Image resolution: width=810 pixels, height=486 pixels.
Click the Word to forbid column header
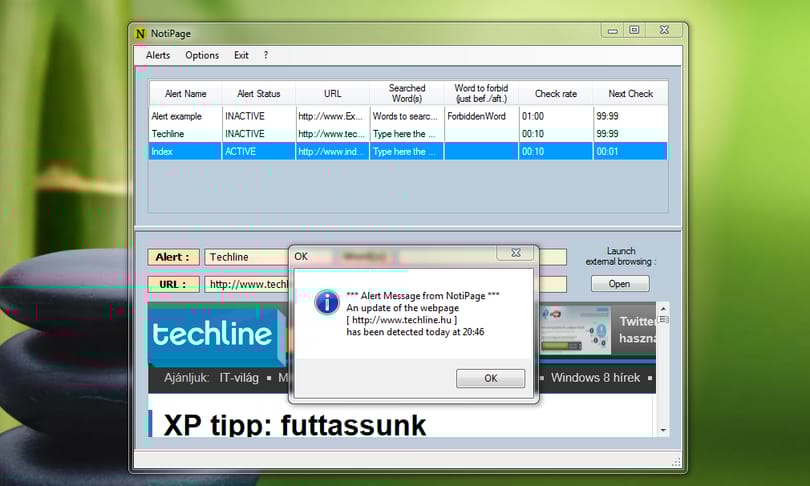(x=481, y=93)
